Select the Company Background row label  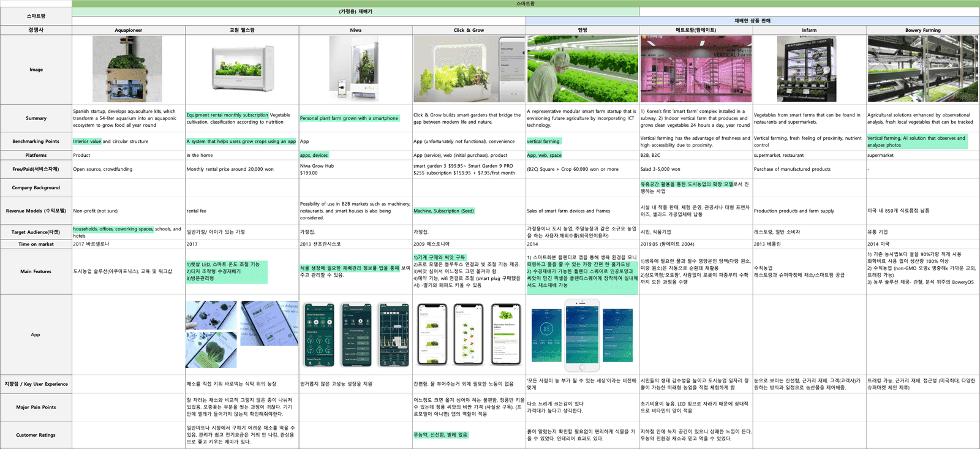(x=36, y=188)
